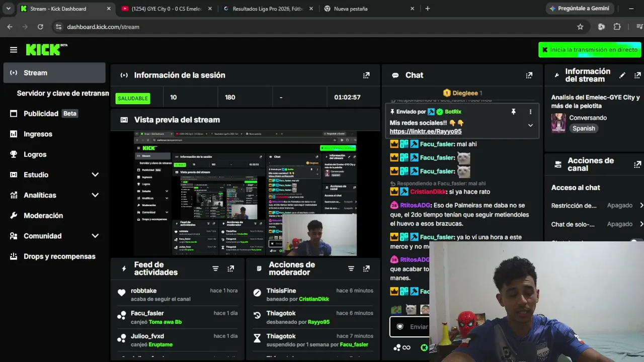Image resolution: width=644 pixels, height=362 pixels.
Task: Open the three-dot menu on the pinned message
Action: coord(530,112)
